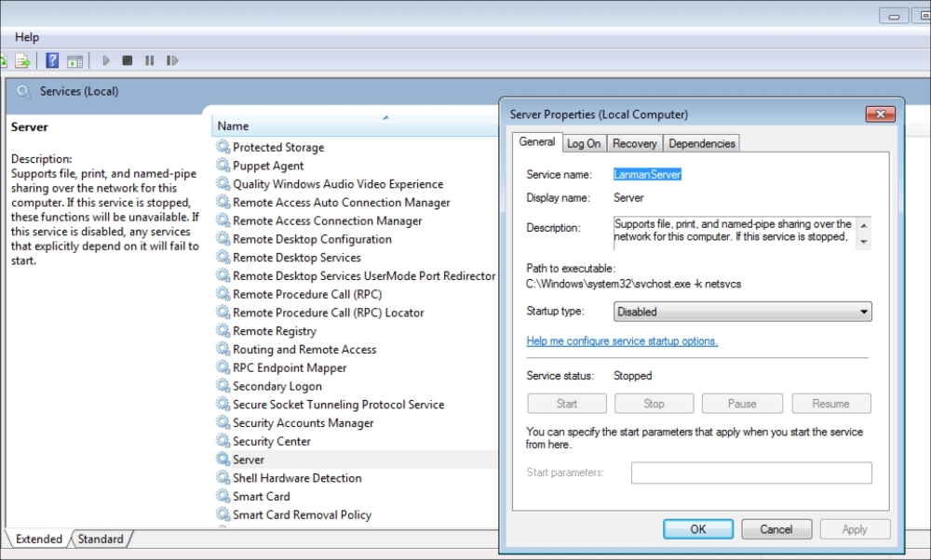Click the gear icon beside Puppet Agent
Screen dimensions: 931x560
point(223,166)
